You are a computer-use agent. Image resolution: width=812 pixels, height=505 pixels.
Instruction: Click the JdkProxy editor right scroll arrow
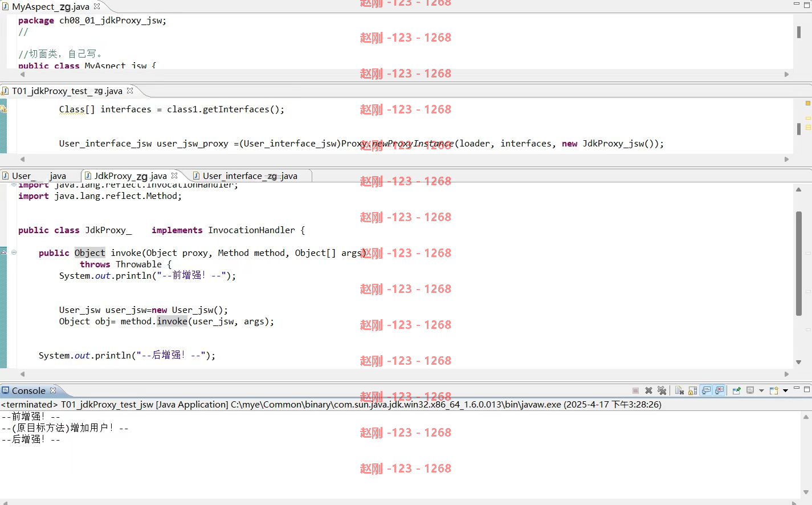(786, 374)
